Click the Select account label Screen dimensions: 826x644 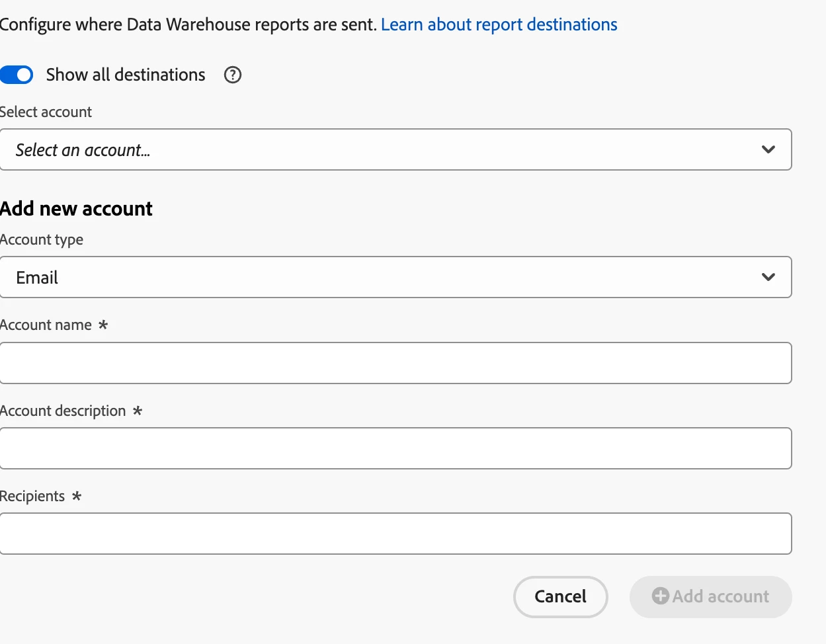[46, 112]
